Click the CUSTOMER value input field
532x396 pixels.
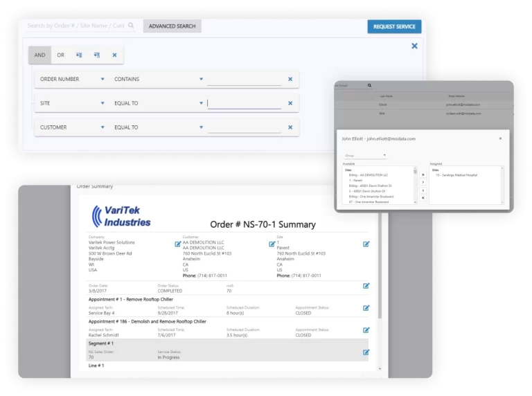(x=245, y=128)
